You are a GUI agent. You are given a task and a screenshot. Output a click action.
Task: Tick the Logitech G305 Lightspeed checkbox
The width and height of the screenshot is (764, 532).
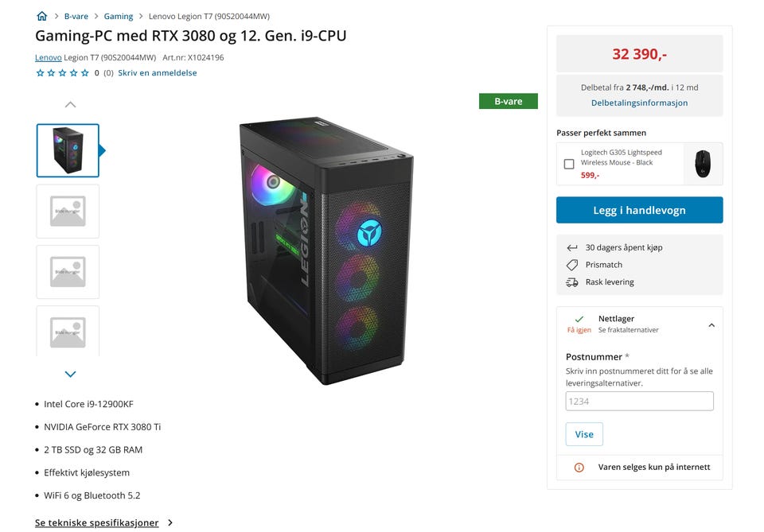568,164
